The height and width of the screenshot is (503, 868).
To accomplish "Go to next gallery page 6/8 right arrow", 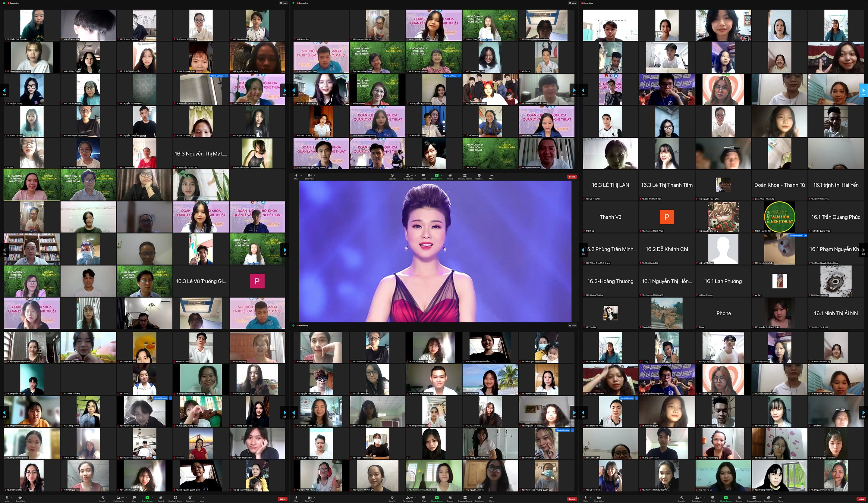I will point(285,91).
